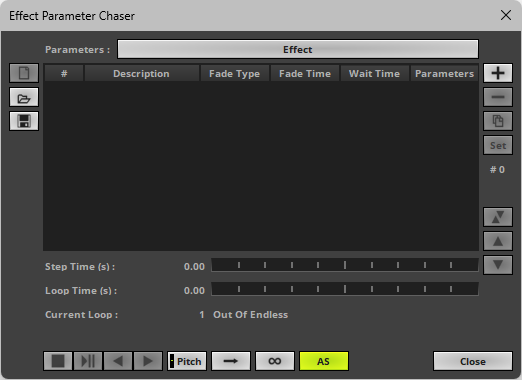Remove step with the minus button

498,97
